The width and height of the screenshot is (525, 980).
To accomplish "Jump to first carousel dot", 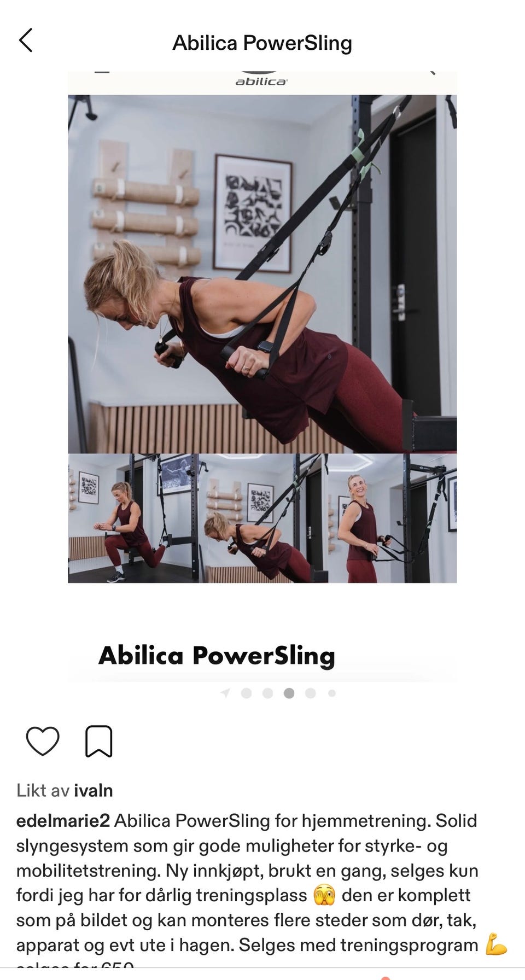I will [246, 693].
